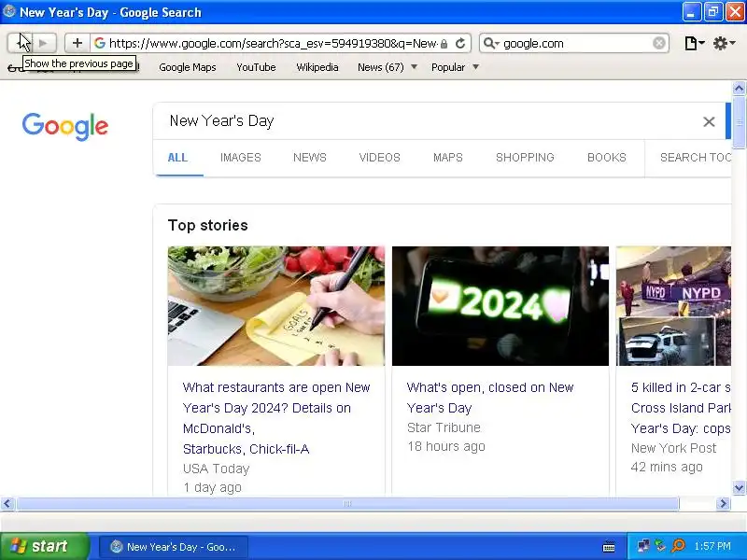Open the 2024 phone screen thumbnail
The height and width of the screenshot is (560, 747).
500,306
